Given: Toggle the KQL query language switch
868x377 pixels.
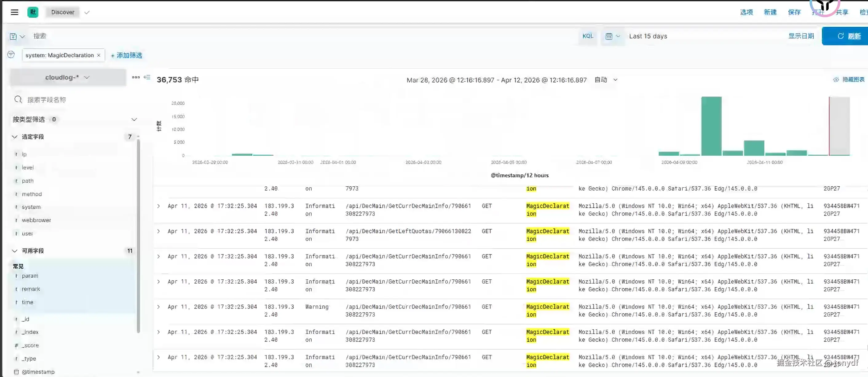Looking at the screenshot, I should click(x=588, y=36).
